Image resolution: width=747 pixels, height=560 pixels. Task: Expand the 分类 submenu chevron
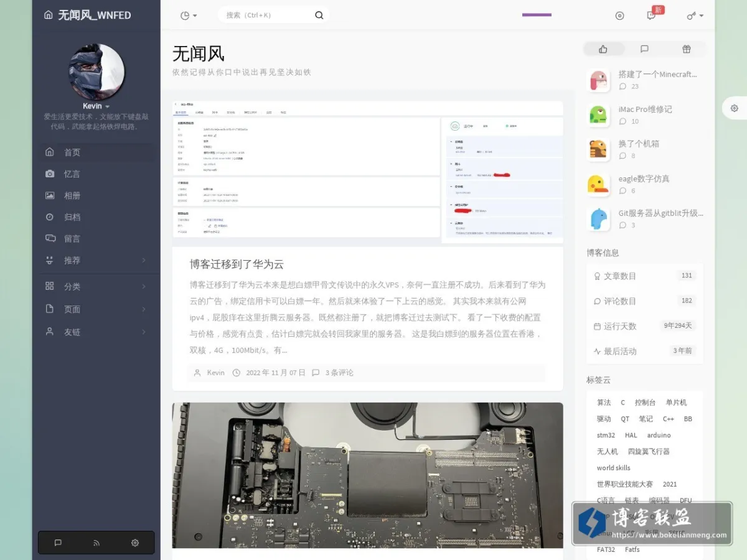tap(144, 287)
